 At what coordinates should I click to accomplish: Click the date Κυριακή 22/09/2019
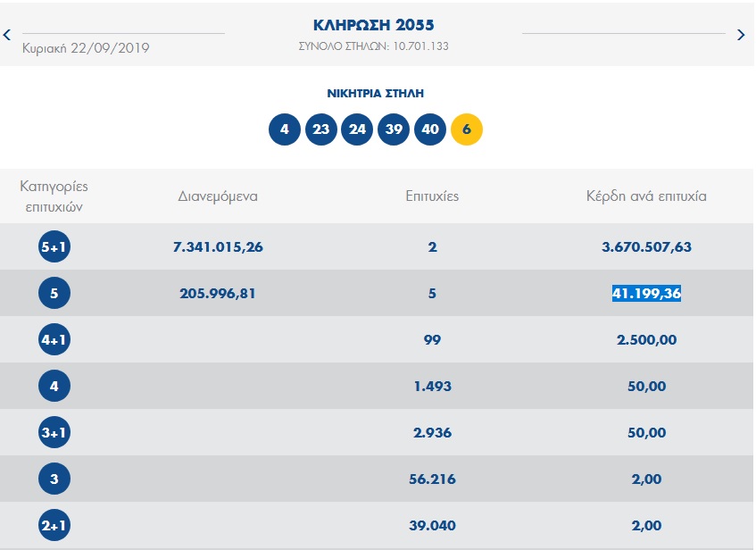pos(86,48)
